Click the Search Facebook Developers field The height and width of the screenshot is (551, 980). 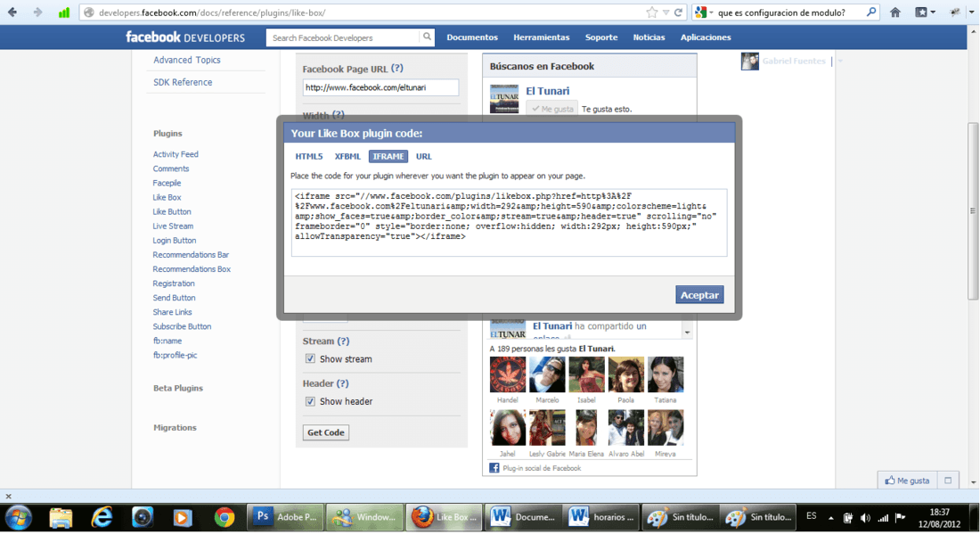[344, 37]
